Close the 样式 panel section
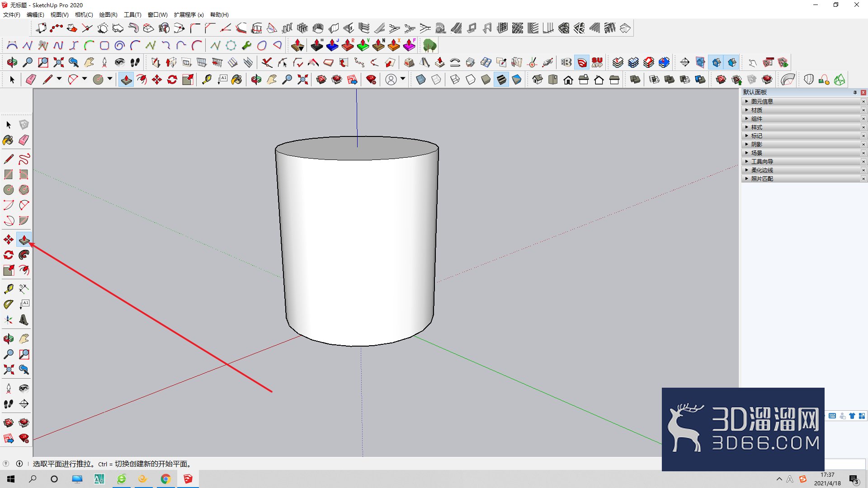Viewport: 868px width, 488px height. [x=863, y=127]
